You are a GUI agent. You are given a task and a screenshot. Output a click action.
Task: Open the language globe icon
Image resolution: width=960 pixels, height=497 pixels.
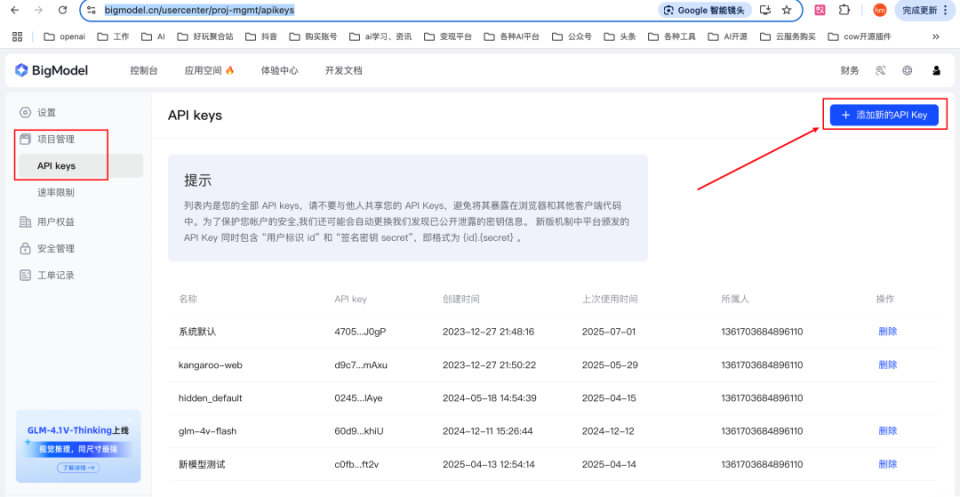coord(907,71)
